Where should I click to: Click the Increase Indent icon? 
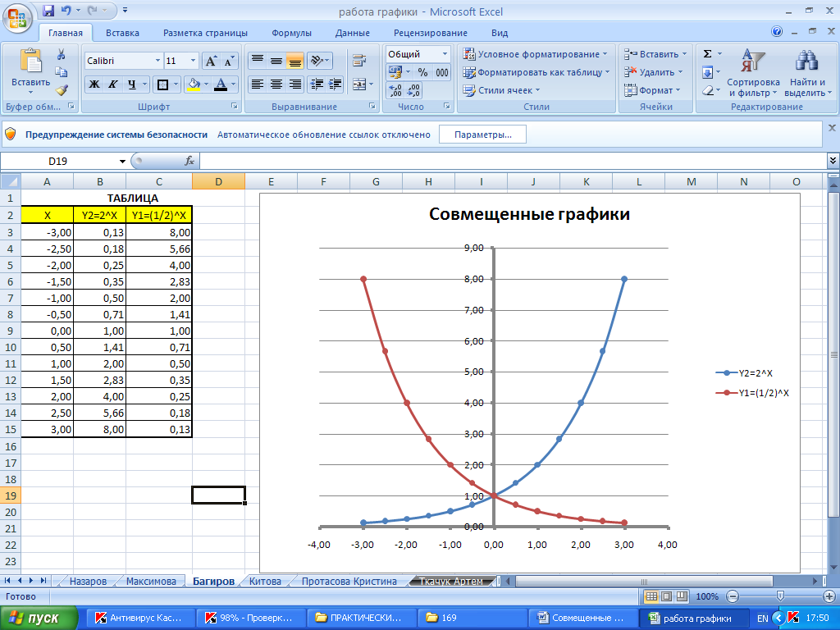pyautogui.click(x=336, y=84)
